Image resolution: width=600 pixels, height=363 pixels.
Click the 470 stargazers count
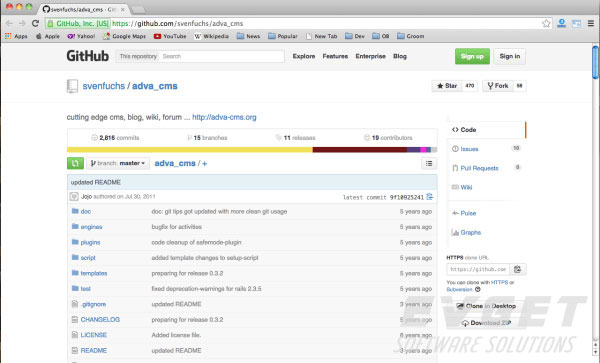(470, 86)
